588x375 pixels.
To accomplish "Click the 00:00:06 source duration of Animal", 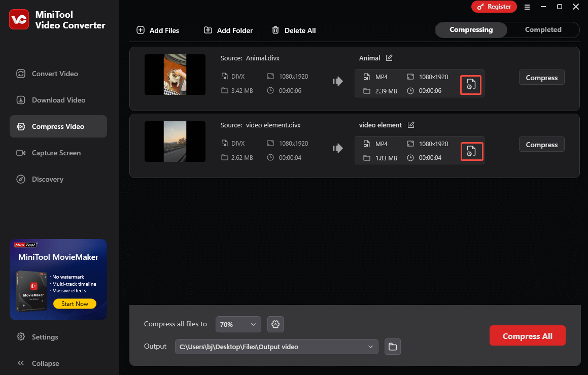I will coord(290,91).
